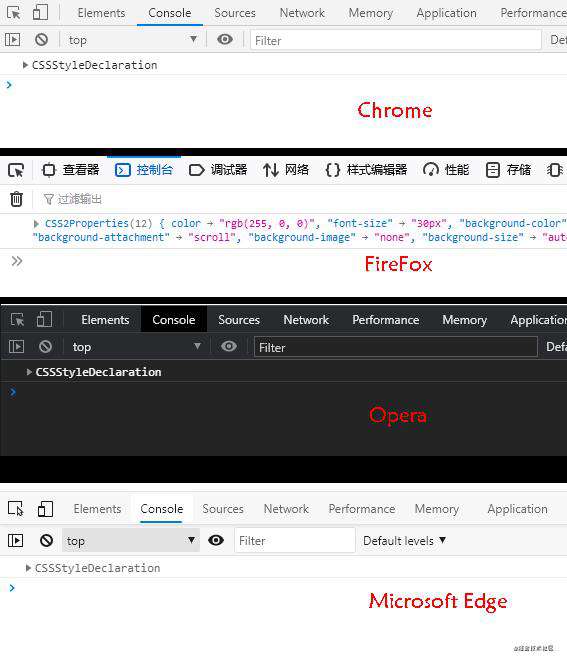Toggle live expression eye in Chrome console
The image size is (567, 664).
coord(225,39)
